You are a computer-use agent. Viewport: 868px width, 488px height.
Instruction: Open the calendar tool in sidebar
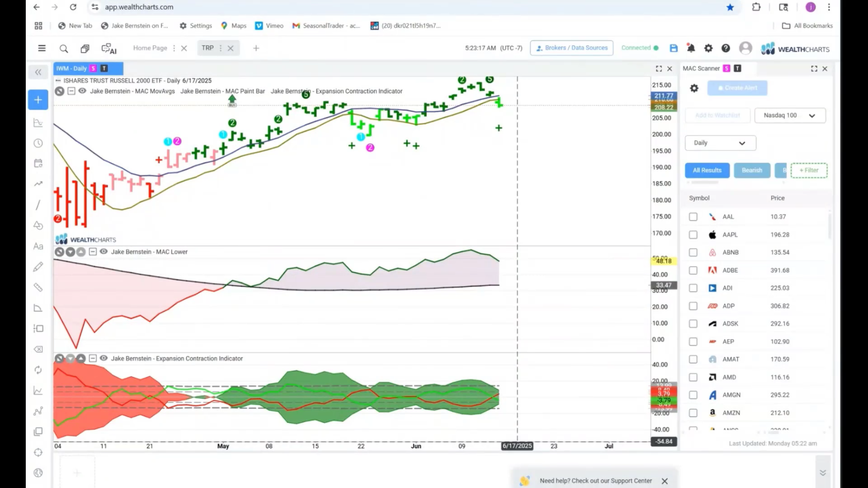click(38, 163)
